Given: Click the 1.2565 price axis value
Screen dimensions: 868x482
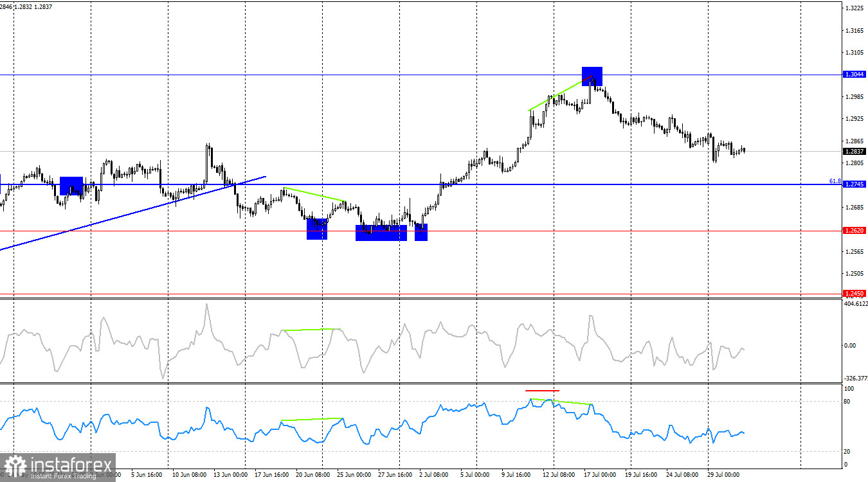Looking at the screenshot, I should pyautogui.click(x=854, y=251).
